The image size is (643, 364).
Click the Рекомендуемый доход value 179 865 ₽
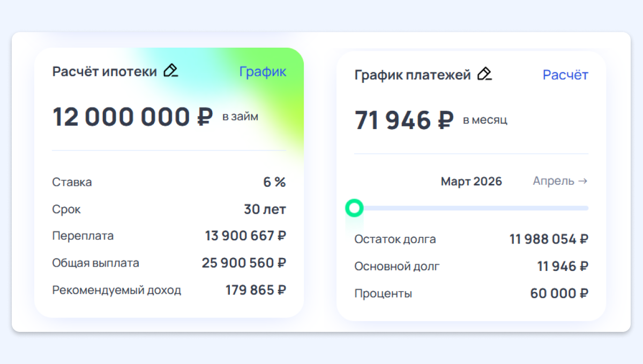point(256,290)
